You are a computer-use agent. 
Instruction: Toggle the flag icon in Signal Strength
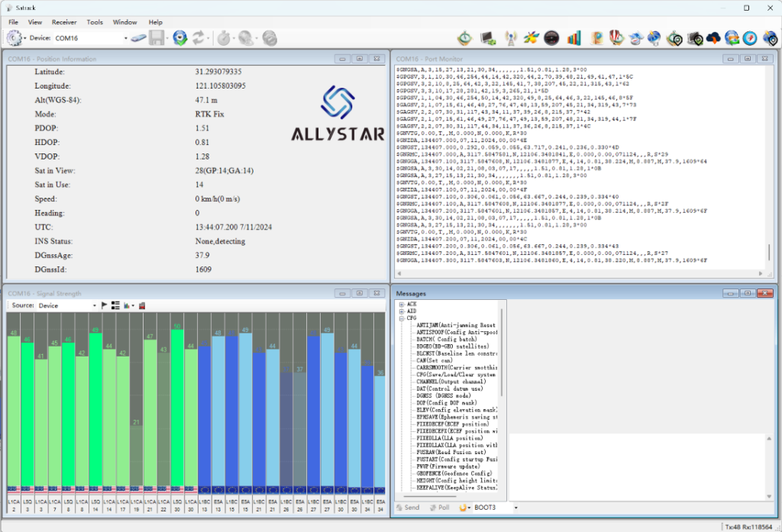point(104,305)
